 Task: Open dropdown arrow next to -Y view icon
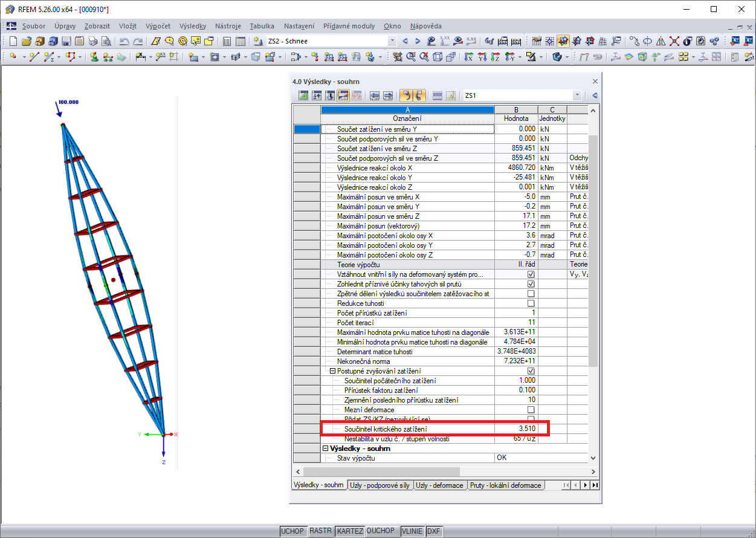coord(520,57)
